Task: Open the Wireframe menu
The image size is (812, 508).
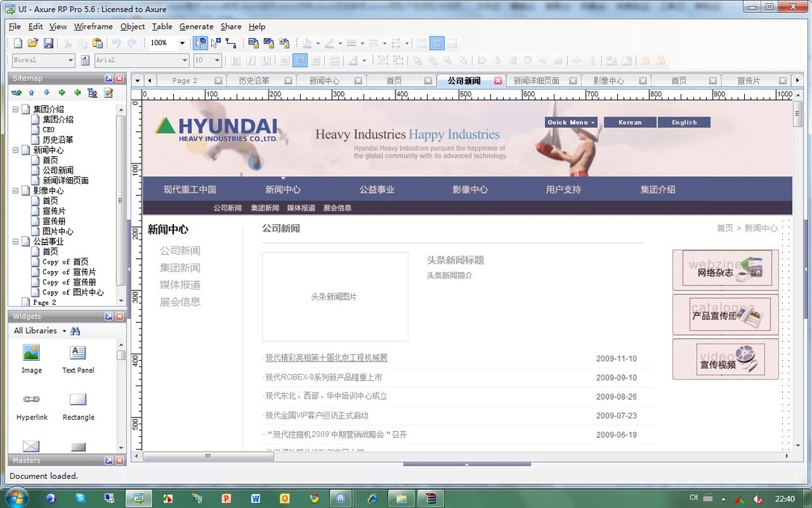Action: (93, 26)
